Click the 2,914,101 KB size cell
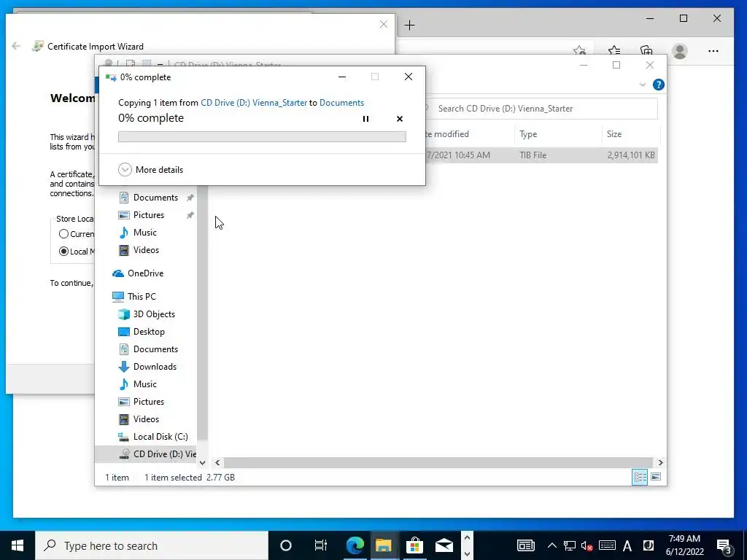The image size is (747, 560). coord(631,155)
